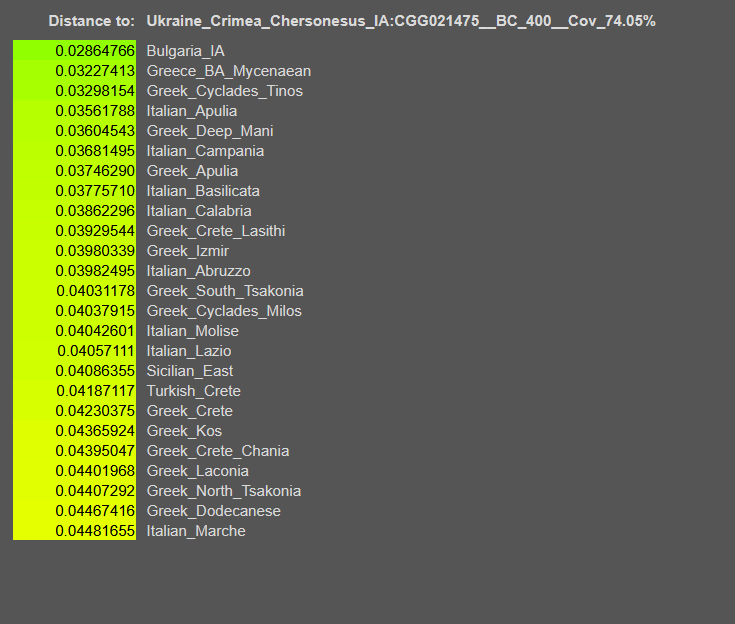Viewport: 735px width, 624px height.
Task: Select distance value 0.03775710
Action: click(x=95, y=191)
